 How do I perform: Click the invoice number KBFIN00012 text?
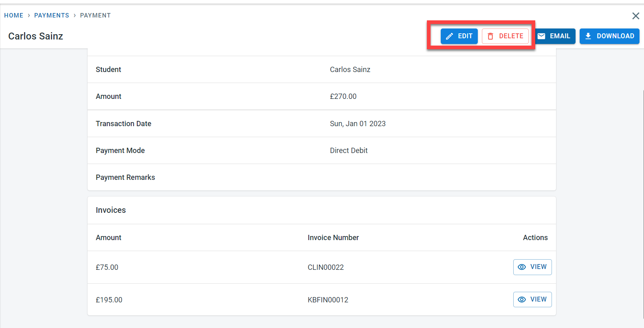328,300
